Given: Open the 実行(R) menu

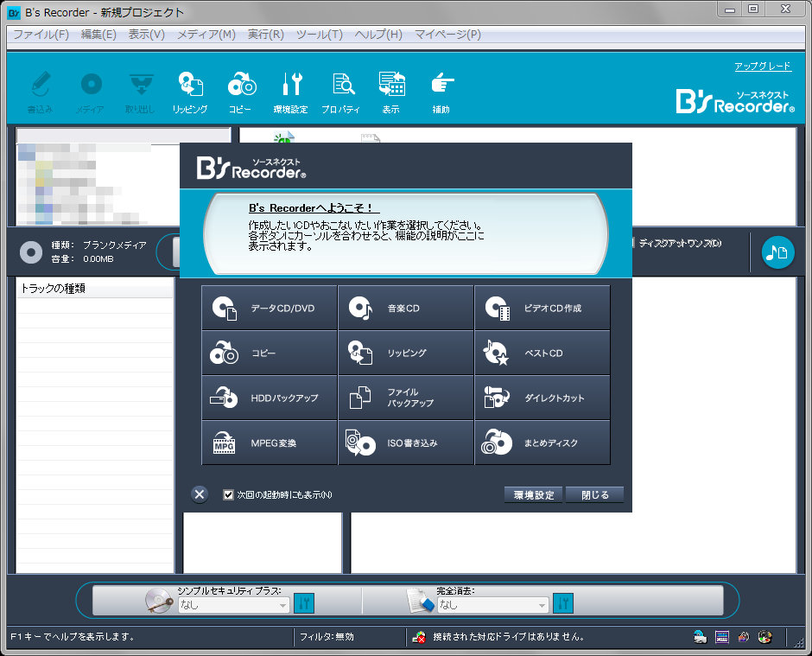Looking at the screenshot, I should pyautogui.click(x=266, y=35).
